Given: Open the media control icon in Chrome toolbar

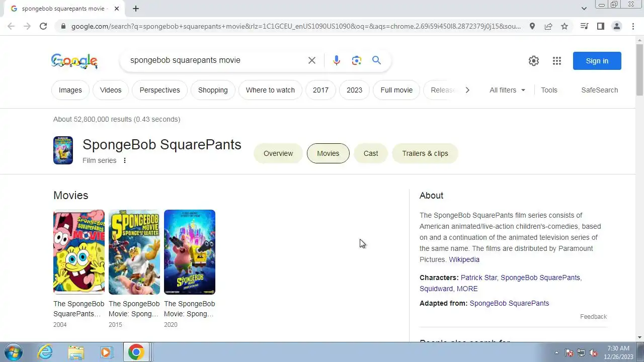Looking at the screenshot, I should point(584,26).
